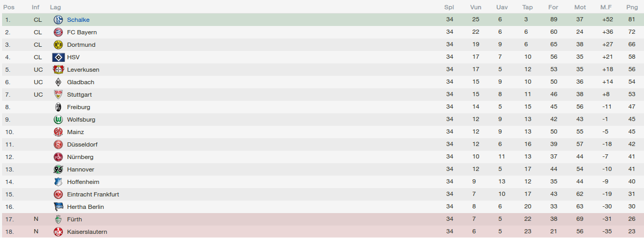Click the Wolfsburg green crest icon
This screenshot has height=238, width=644.
click(x=58, y=120)
